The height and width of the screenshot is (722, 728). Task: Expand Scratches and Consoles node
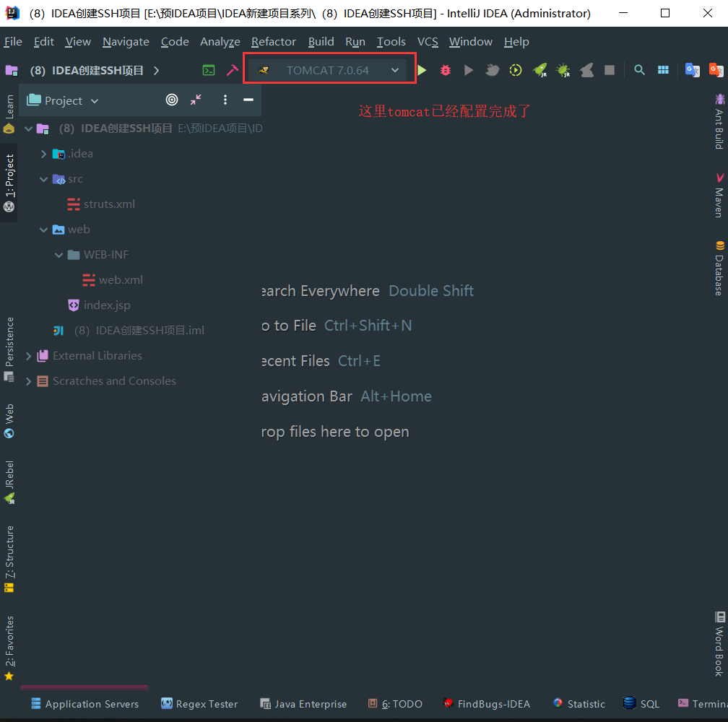28,381
